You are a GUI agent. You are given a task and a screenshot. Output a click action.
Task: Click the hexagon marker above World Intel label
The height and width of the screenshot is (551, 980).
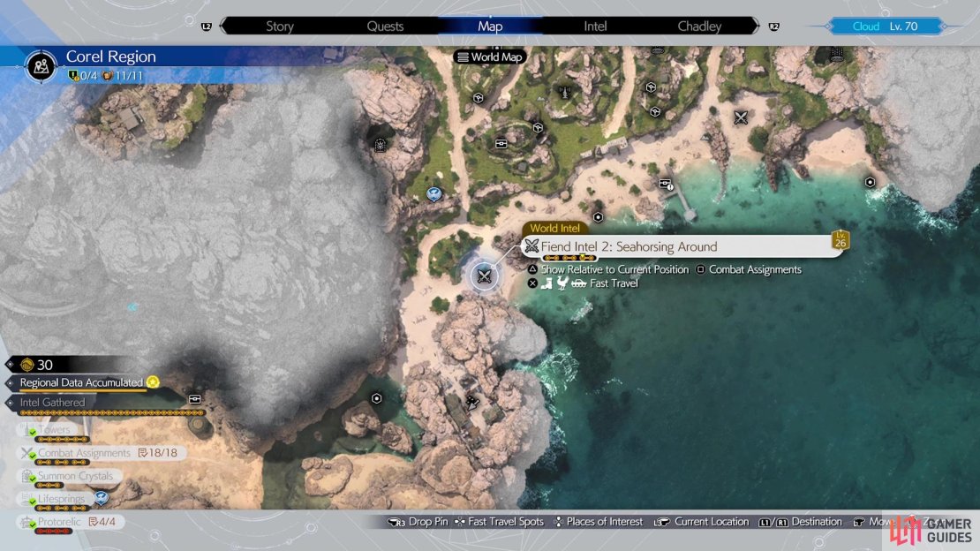[598, 217]
